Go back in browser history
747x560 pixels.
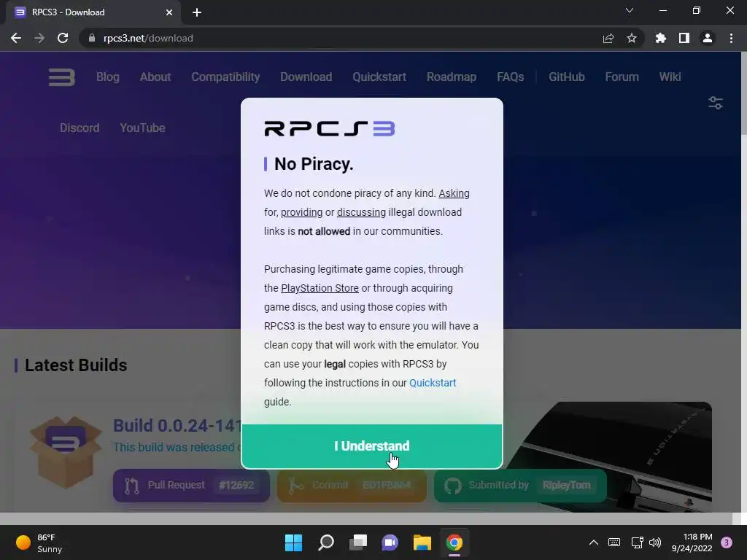tap(16, 38)
